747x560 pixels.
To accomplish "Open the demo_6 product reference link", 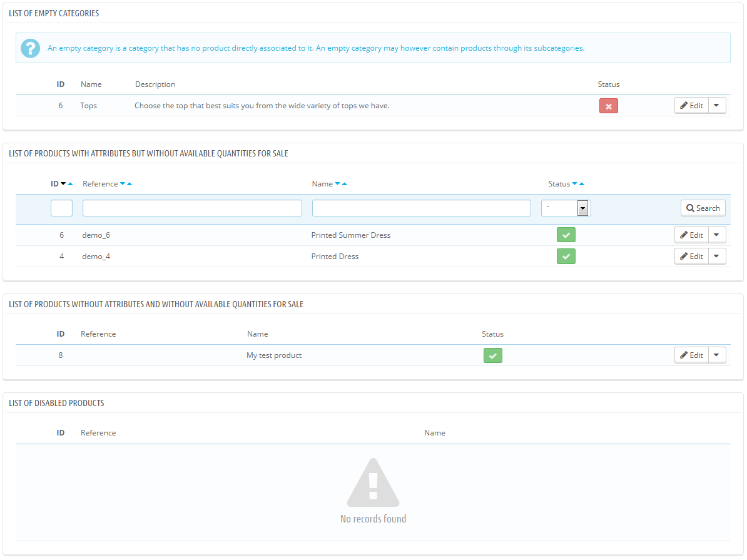I will [96, 235].
